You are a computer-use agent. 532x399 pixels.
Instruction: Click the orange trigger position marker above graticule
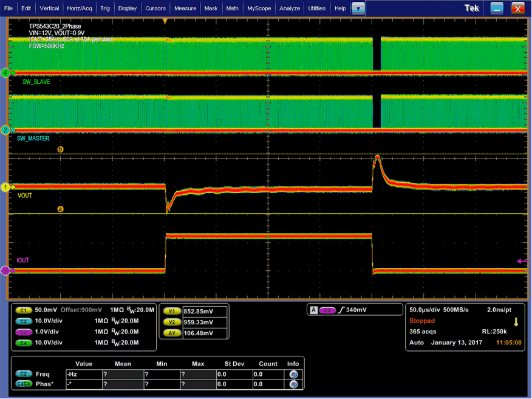pyautogui.click(x=165, y=20)
